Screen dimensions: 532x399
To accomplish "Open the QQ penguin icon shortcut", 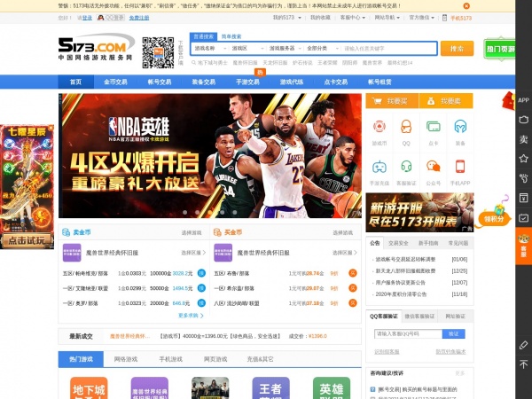I will pyautogui.click(x=406, y=127).
